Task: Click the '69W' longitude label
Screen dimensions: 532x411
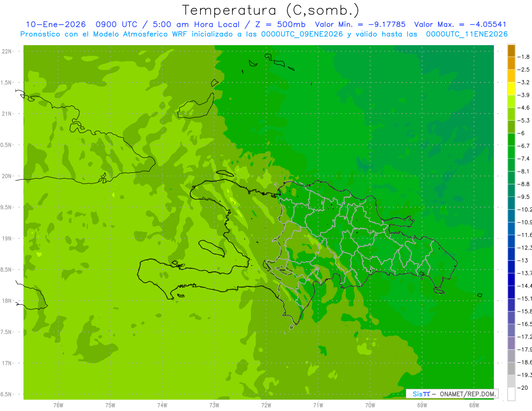Action: (422, 405)
